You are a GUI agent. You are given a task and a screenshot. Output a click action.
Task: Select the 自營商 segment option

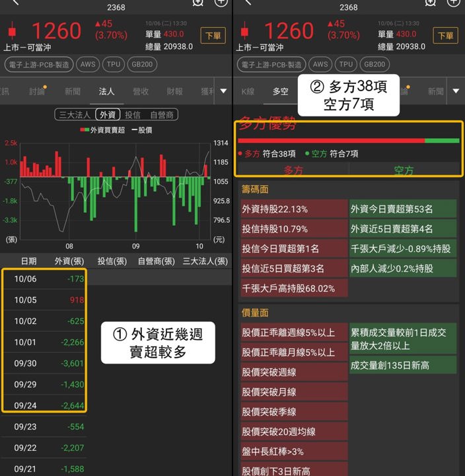click(x=162, y=115)
